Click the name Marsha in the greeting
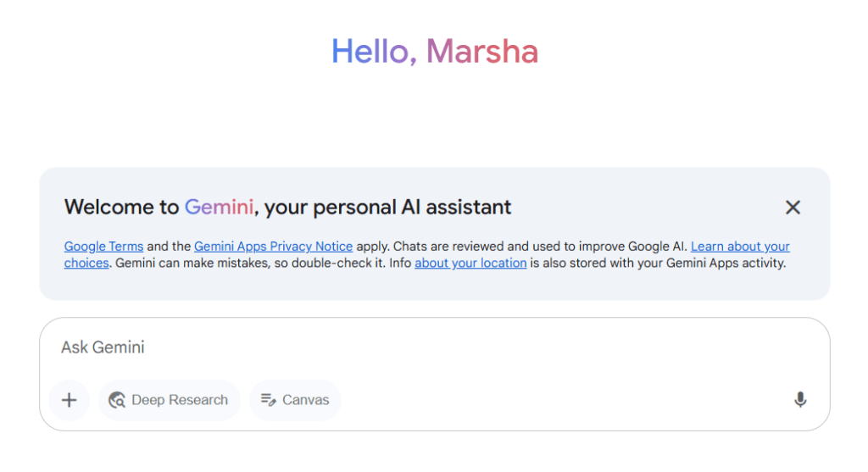The width and height of the screenshot is (868, 472). point(482,52)
